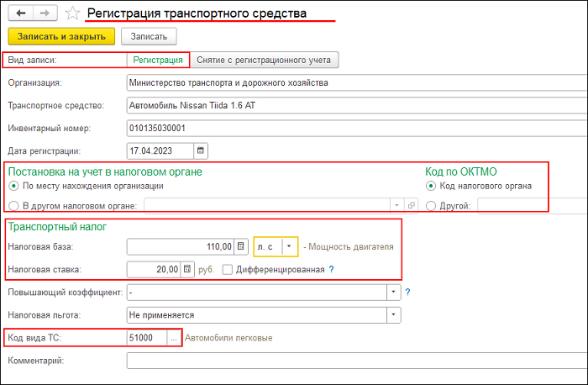Expand engine power unit dropdown 'л. с'
The image size is (588, 385).
[289, 246]
